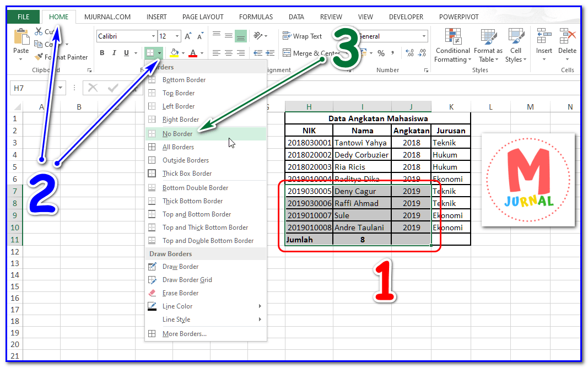Viewport: 588px width, 368px height.
Task: Select row 12 header
Action: pos(15,251)
